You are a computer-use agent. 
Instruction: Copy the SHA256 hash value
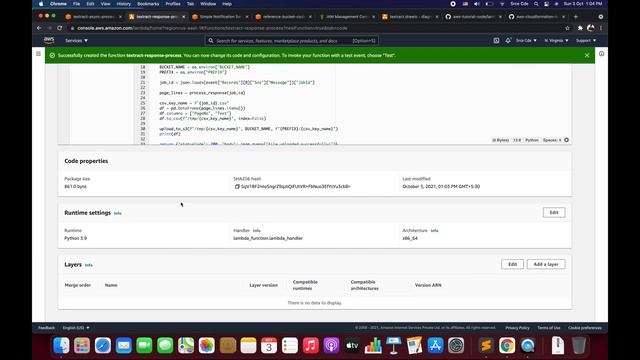coord(237,187)
